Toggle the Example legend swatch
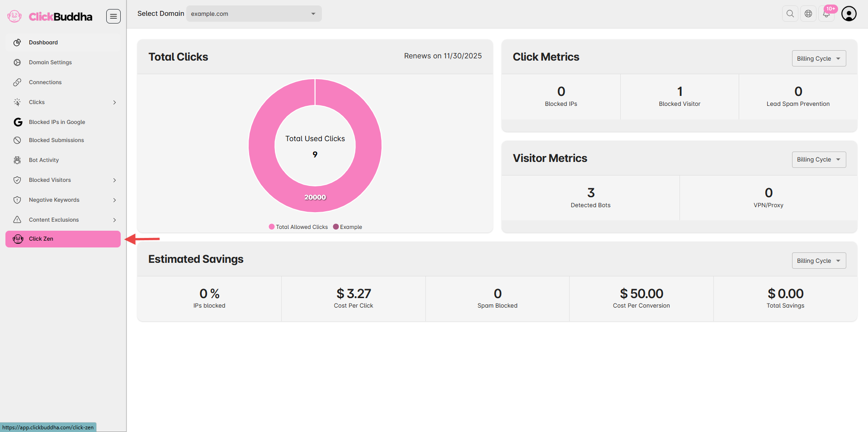The width and height of the screenshot is (868, 432). point(336,227)
